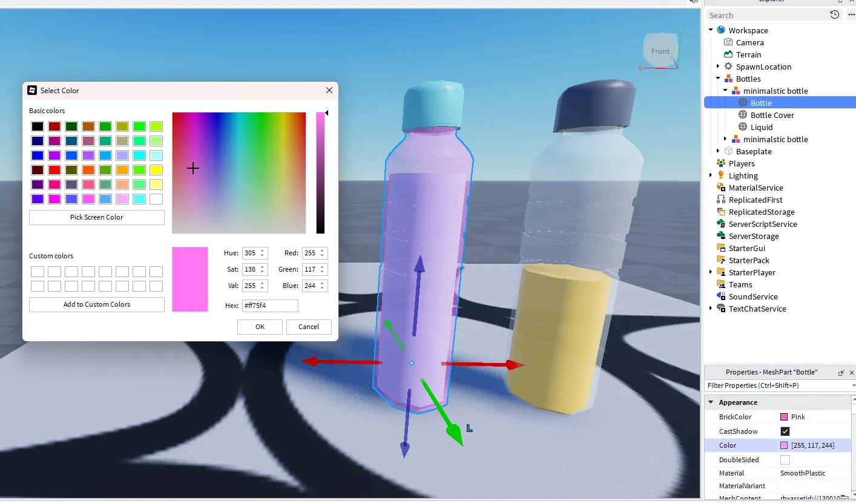Click the Bottle Cover mesh icon
The width and height of the screenshot is (856, 504).
tap(743, 115)
